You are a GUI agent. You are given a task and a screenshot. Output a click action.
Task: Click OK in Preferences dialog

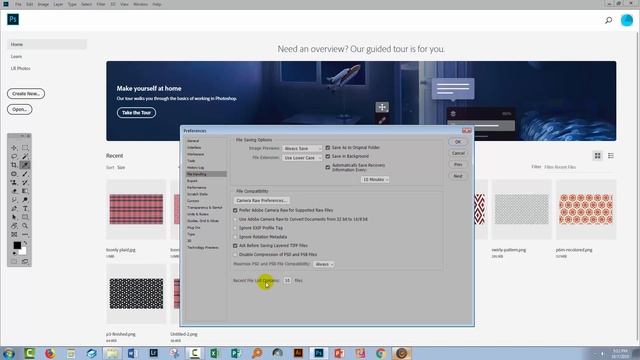point(458,142)
